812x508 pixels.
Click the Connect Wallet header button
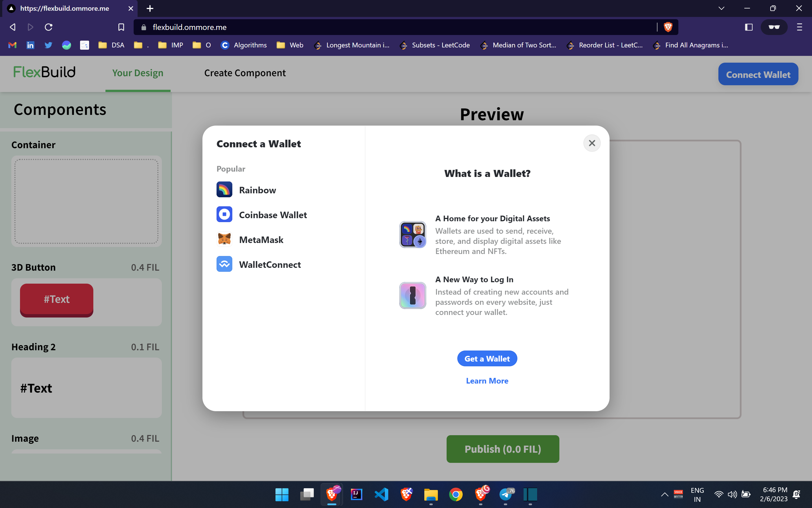pos(758,74)
